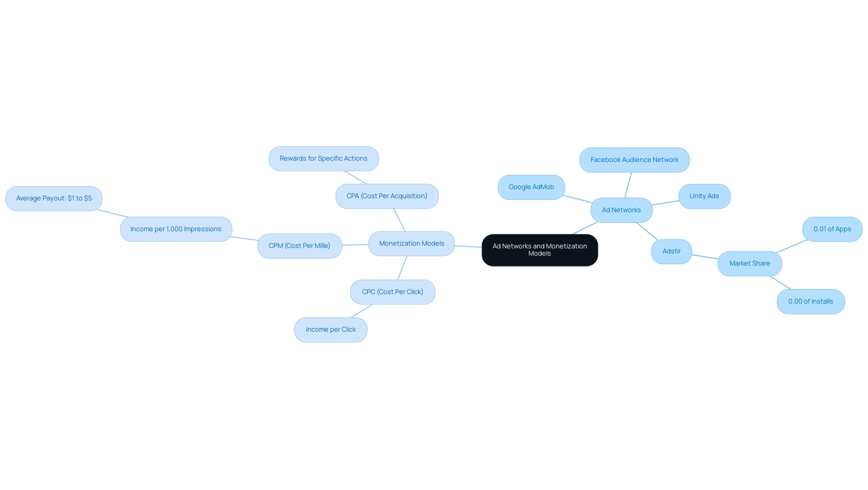Click the Income per 1000 Impressions node
This screenshot has width=868, height=490.
tap(176, 228)
